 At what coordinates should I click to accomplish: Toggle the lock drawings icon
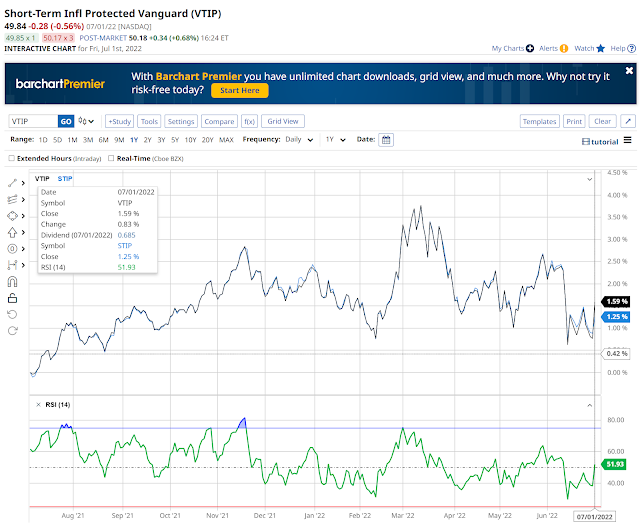(13, 298)
